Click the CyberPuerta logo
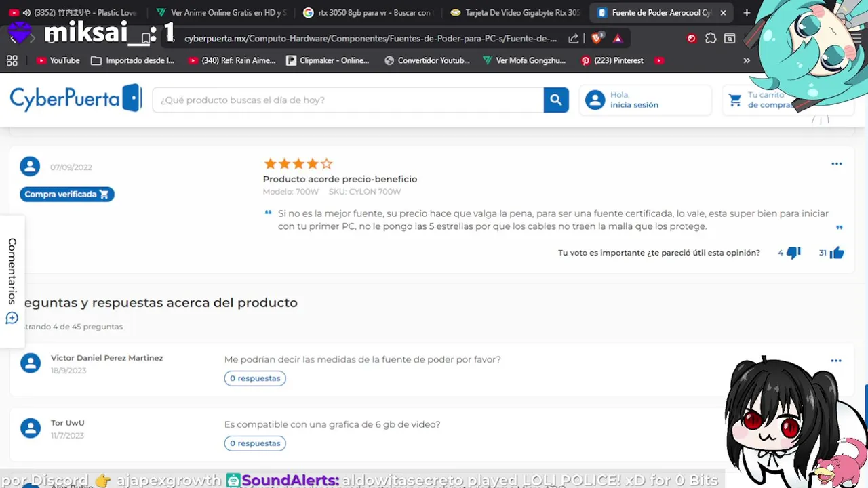Viewport: 868px width, 488px height. click(x=76, y=99)
